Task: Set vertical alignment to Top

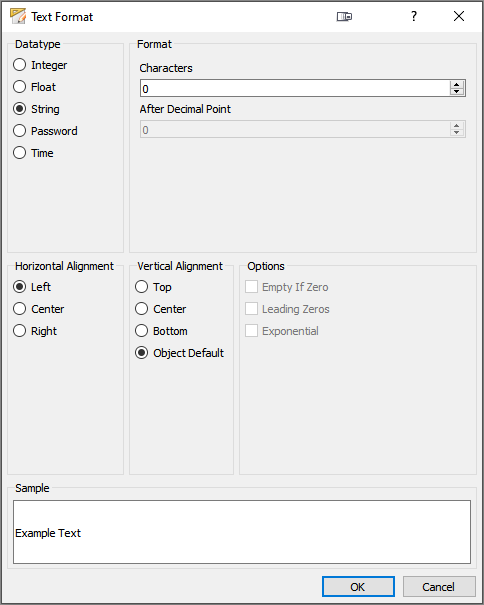Action: [153, 287]
